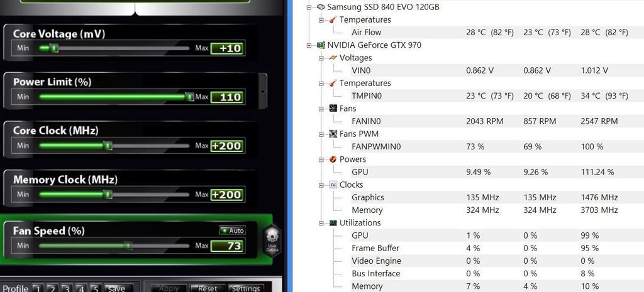
Task: Select profile slot 4
Action: pos(81,288)
